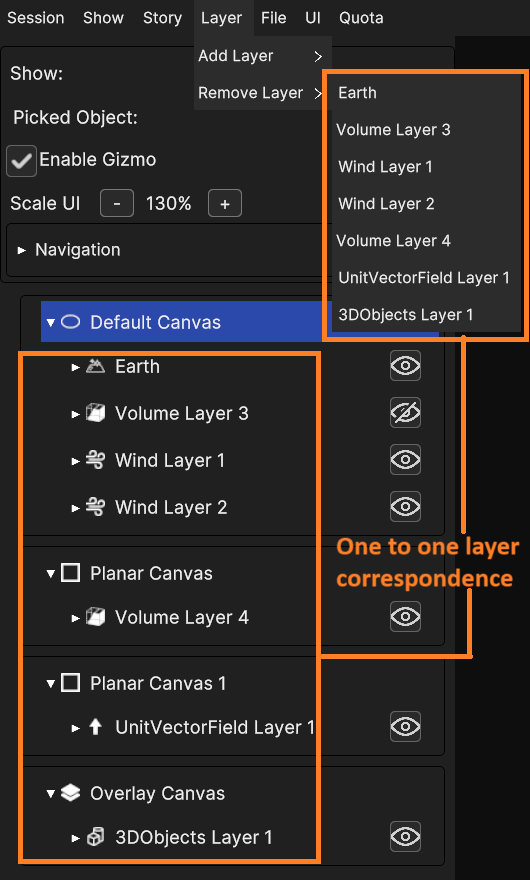Click the Default Canvas ellipse icon
This screenshot has height=880, width=530.
click(x=70, y=322)
